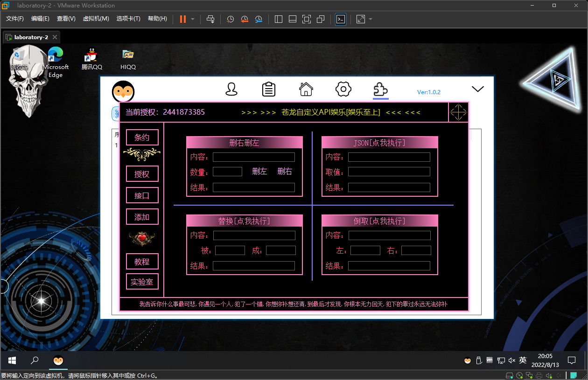Screen dimensions: 588x380
Task: Open the guest notification center icon
Action: tap(571, 360)
